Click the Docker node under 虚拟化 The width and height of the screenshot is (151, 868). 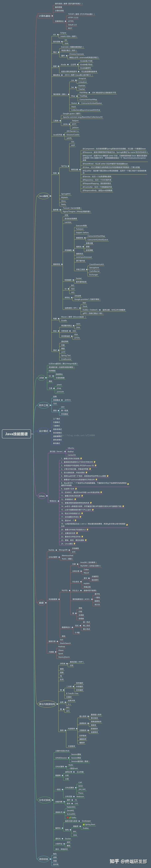pos(68,839)
